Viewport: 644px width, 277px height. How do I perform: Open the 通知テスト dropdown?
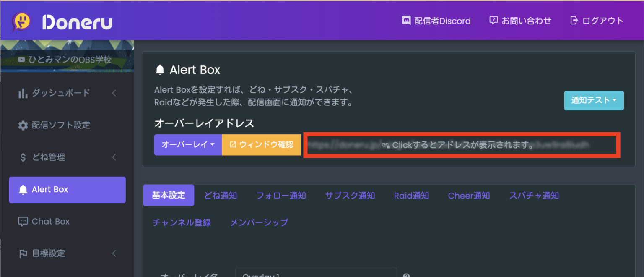[x=594, y=100]
